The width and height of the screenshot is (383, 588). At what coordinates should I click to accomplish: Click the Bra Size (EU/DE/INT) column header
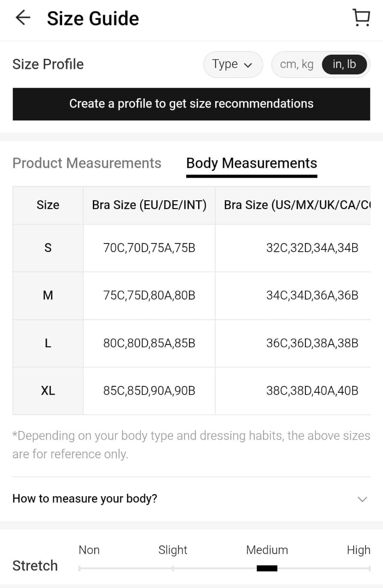tap(149, 205)
